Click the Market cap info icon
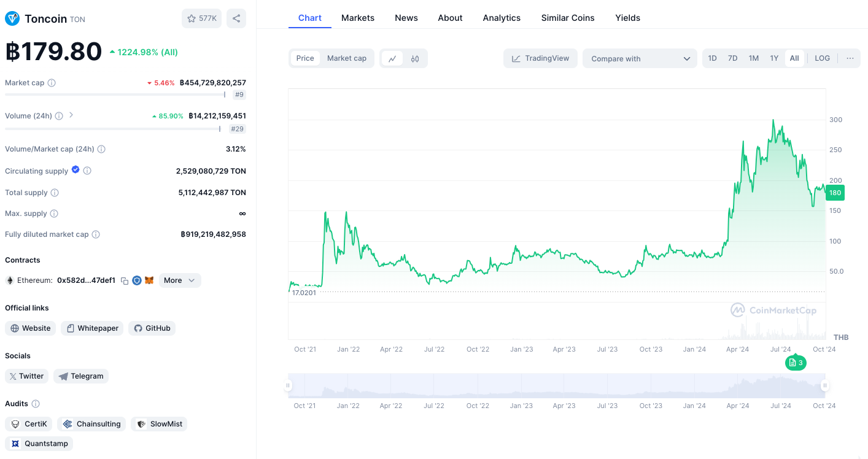The image size is (868, 459). [x=52, y=83]
